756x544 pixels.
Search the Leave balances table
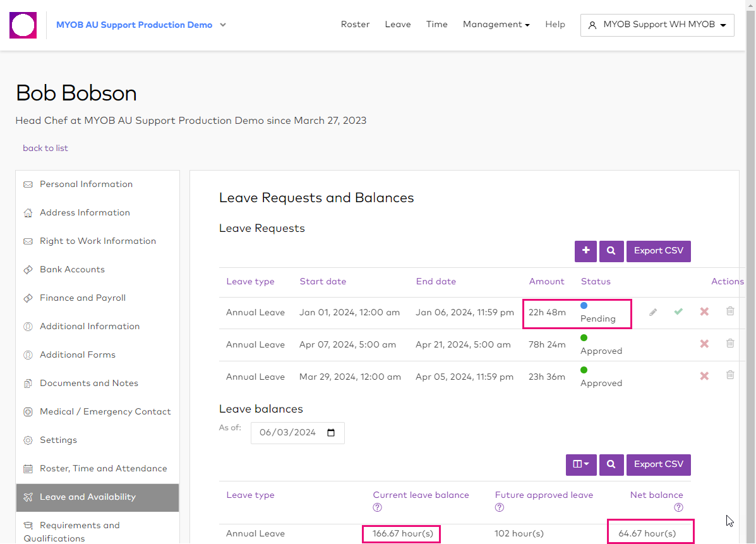click(x=611, y=464)
